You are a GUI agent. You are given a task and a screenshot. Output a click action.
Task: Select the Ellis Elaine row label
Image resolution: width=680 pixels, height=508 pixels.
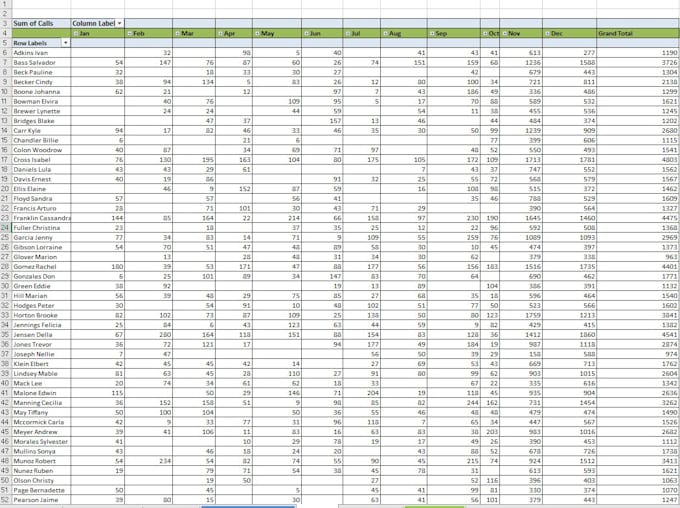pos(41,189)
